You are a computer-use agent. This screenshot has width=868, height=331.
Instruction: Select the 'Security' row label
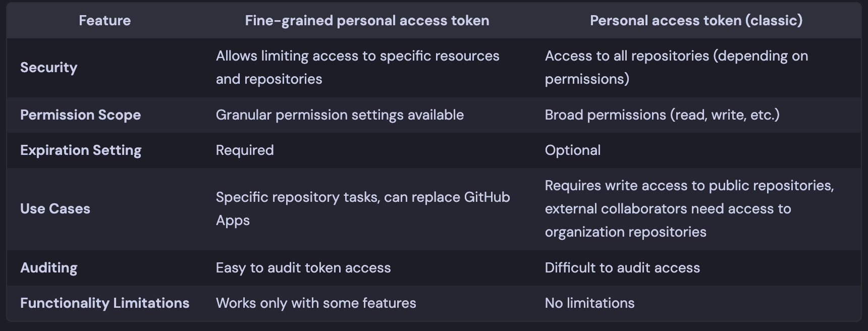pos(48,68)
